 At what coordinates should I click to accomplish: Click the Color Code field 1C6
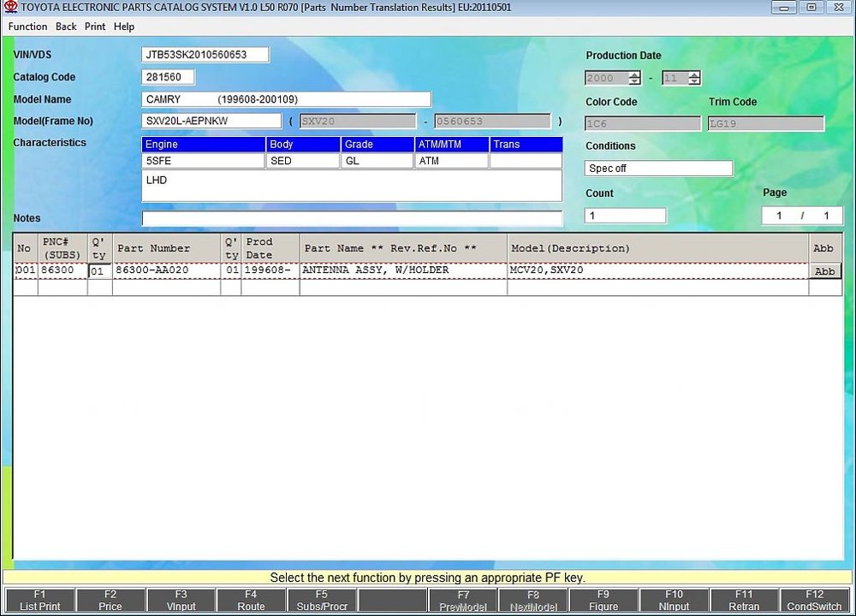(643, 123)
